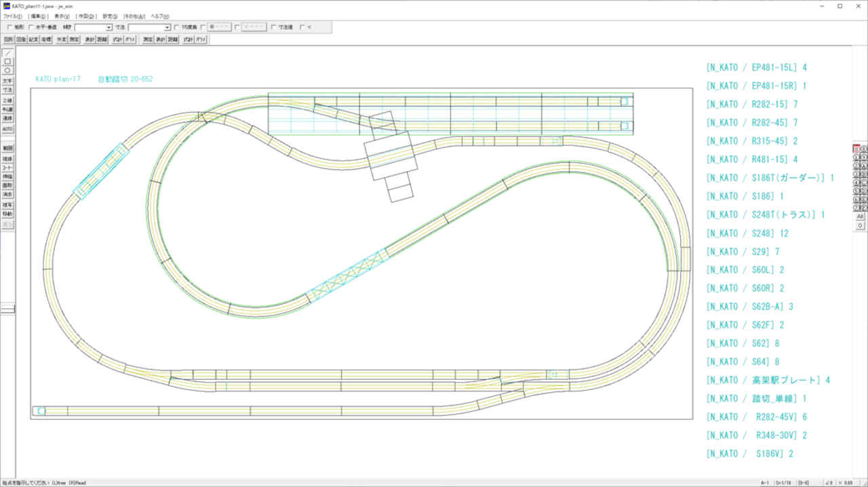Click the 消去 erase tool
Image resolution: width=868 pixels, height=487 pixels.
pos(7,194)
